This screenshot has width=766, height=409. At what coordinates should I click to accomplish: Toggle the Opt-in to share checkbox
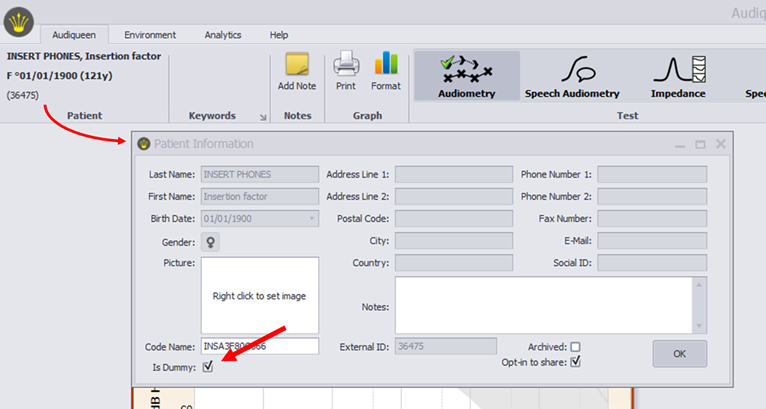(x=575, y=362)
